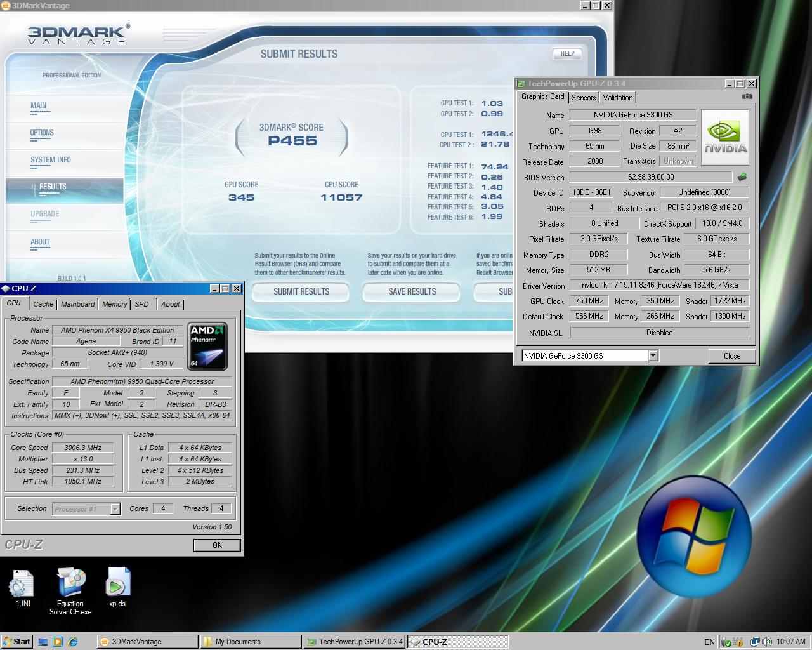Go to MAIN in 3DMark sidebar

[38, 105]
